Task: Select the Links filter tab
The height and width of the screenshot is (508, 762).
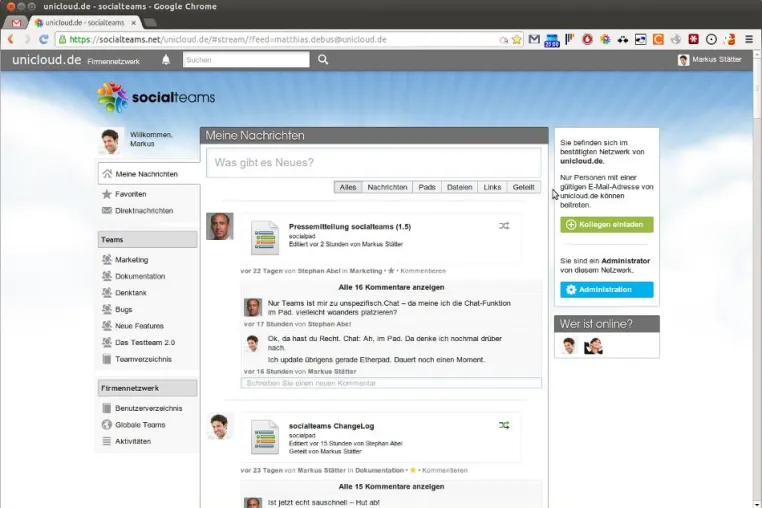Action: [x=492, y=187]
